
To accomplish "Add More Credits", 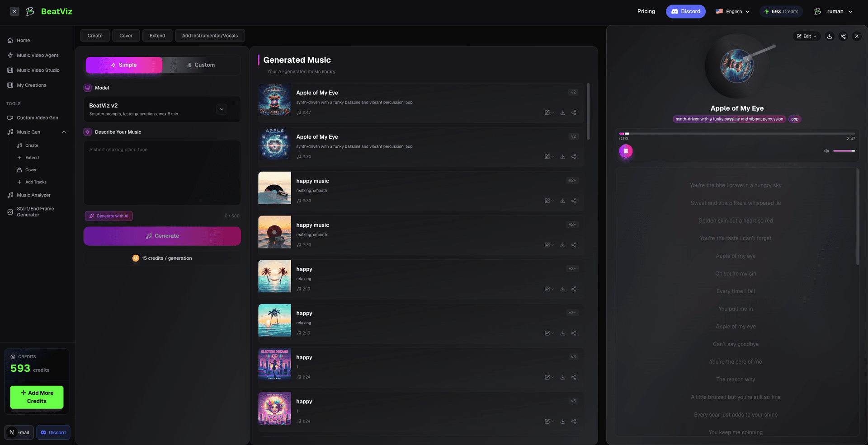I will coord(37,397).
